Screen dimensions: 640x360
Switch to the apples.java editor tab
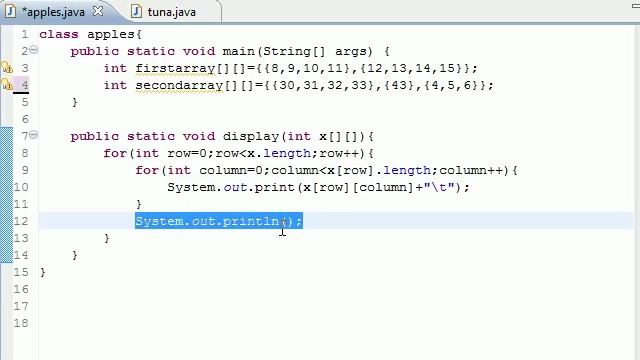pyautogui.click(x=53, y=12)
